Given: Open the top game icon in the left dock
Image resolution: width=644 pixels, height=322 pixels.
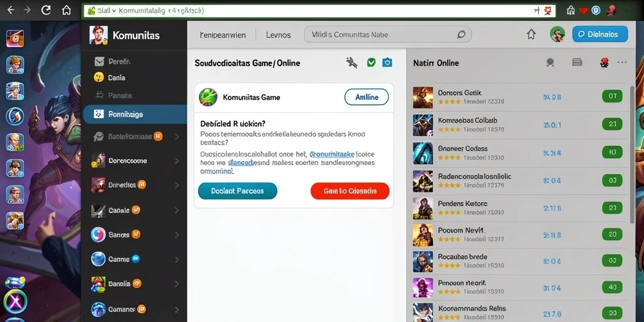Looking at the screenshot, I should click(15, 38).
